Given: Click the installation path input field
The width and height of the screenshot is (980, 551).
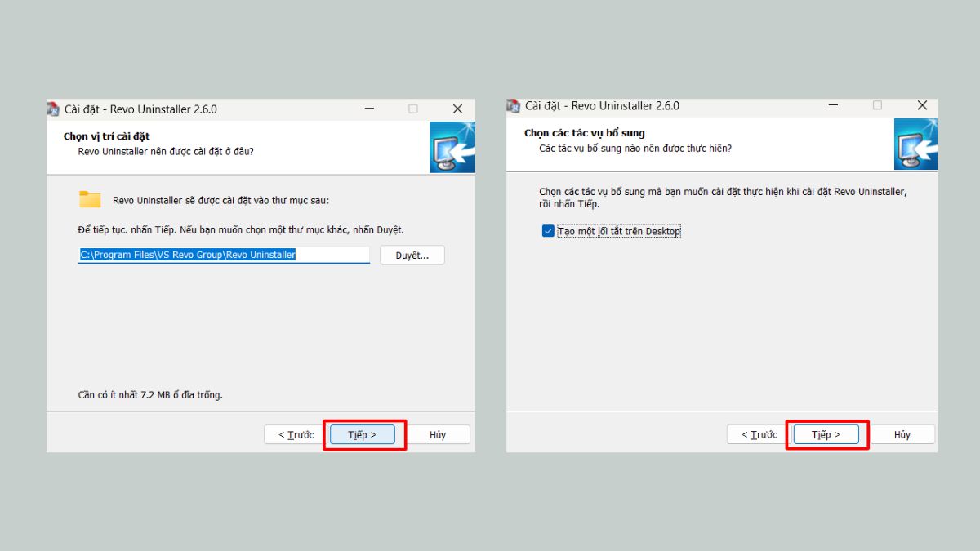Looking at the screenshot, I should 224,255.
